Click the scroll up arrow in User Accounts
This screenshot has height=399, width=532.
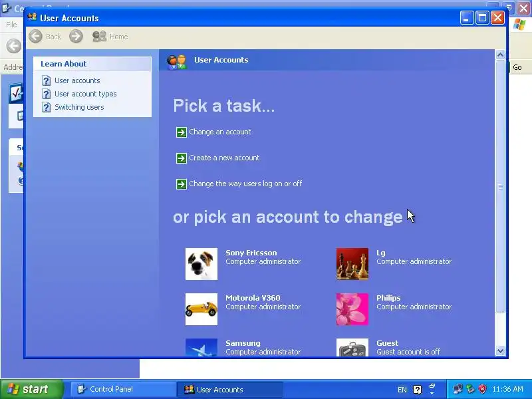coord(500,55)
